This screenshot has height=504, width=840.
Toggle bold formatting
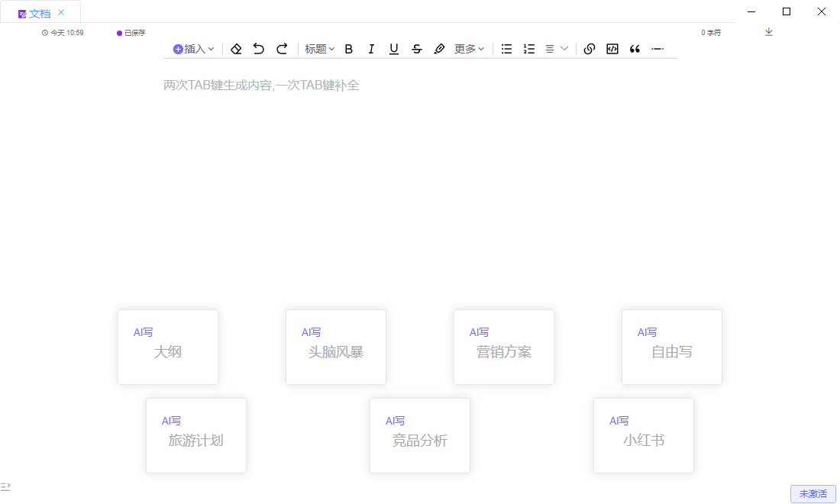[348, 48]
